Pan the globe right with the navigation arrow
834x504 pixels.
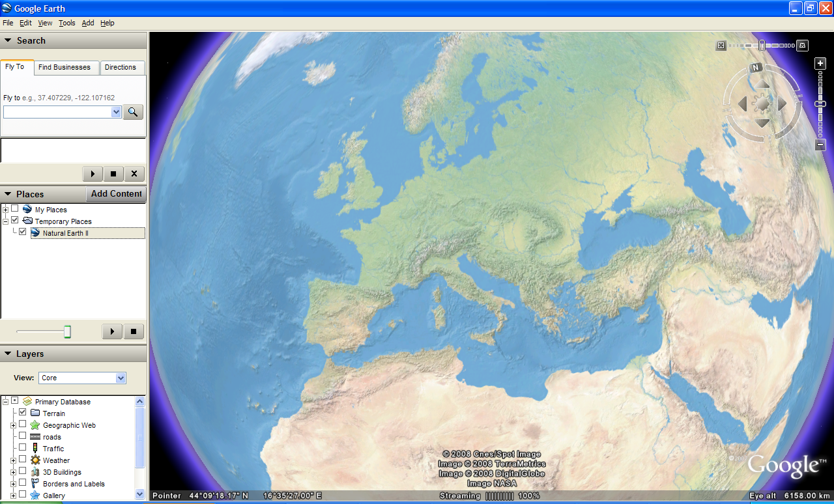coord(782,104)
